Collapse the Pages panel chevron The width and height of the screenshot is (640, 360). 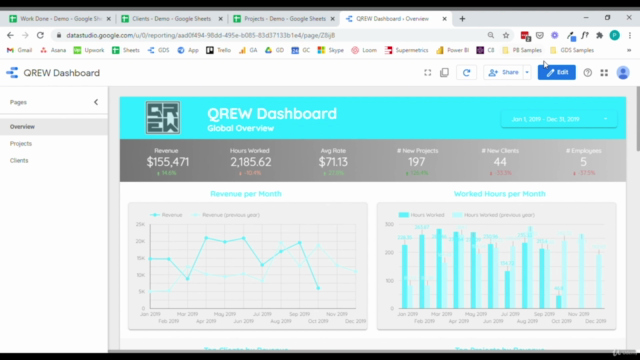click(96, 102)
